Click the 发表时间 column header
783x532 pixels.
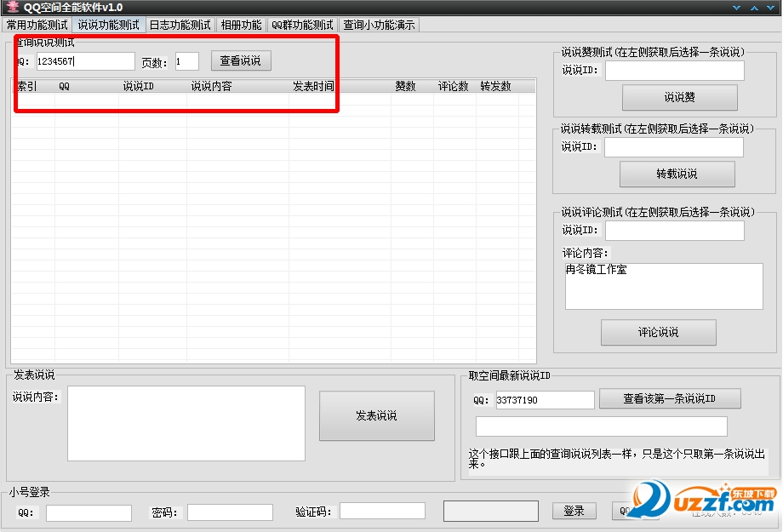click(340, 86)
